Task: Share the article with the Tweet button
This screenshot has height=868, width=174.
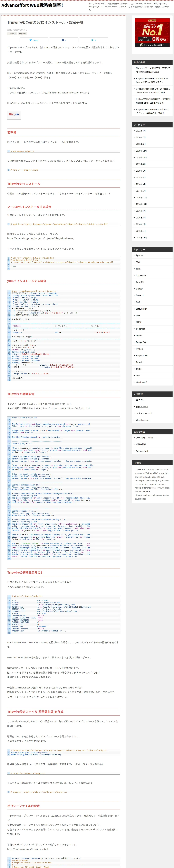Action: pos(33,40)
